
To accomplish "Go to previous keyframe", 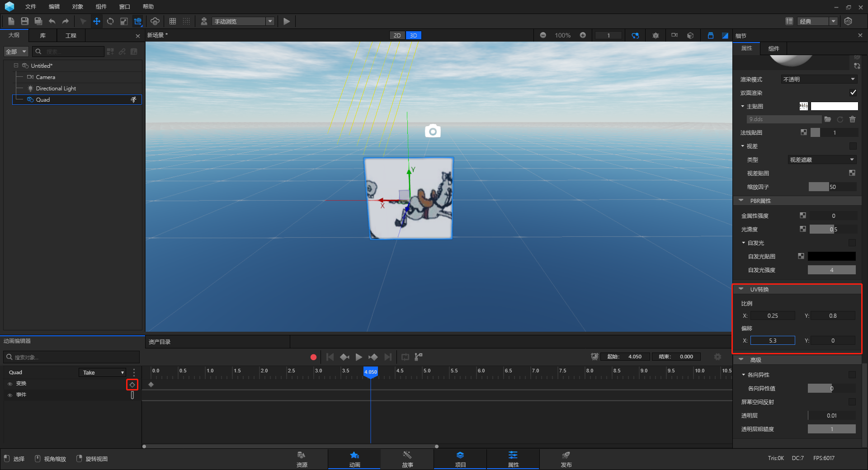I will pyautogui.click(x=344, y=357).
